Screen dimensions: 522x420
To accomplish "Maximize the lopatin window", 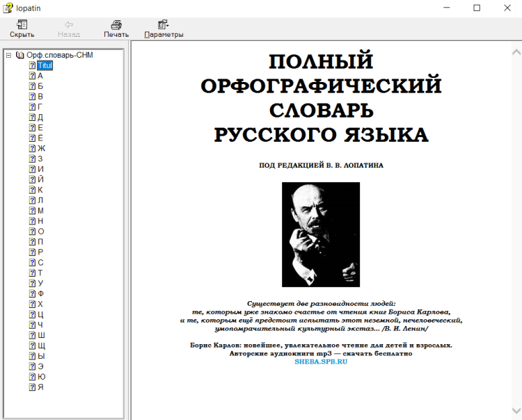I will pos(477,8).
